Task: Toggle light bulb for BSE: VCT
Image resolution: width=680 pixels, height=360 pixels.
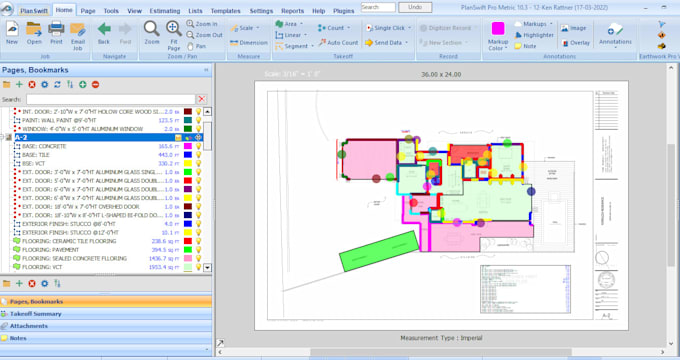Action: pyautogui.click(x=198, y=164)
